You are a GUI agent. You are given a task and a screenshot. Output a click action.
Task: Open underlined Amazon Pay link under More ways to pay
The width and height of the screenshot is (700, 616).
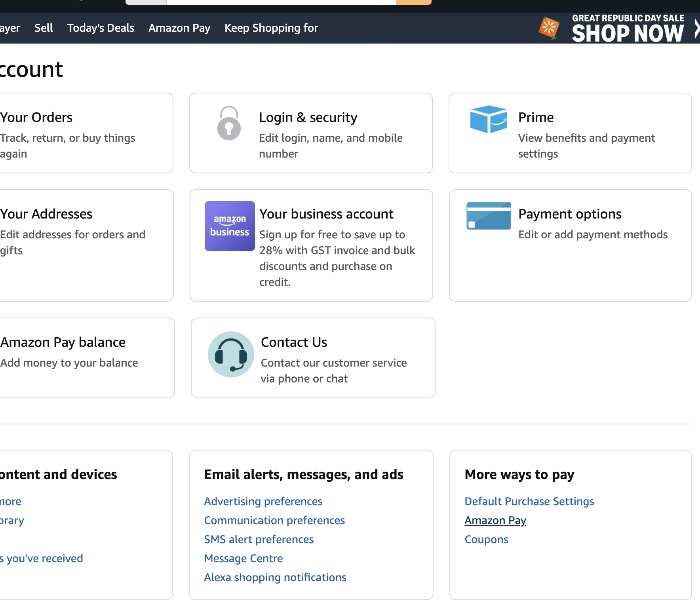tap(495, 520)
